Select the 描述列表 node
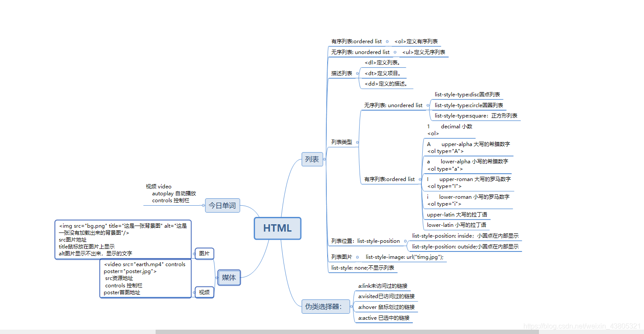Screen dimensions: 644x334 pos(341,73)
